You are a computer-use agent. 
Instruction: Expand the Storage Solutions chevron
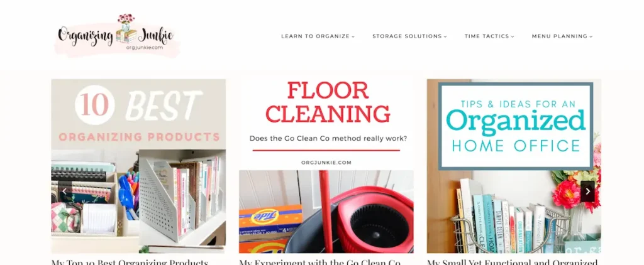pyautogui.click(x=445, y=36)
